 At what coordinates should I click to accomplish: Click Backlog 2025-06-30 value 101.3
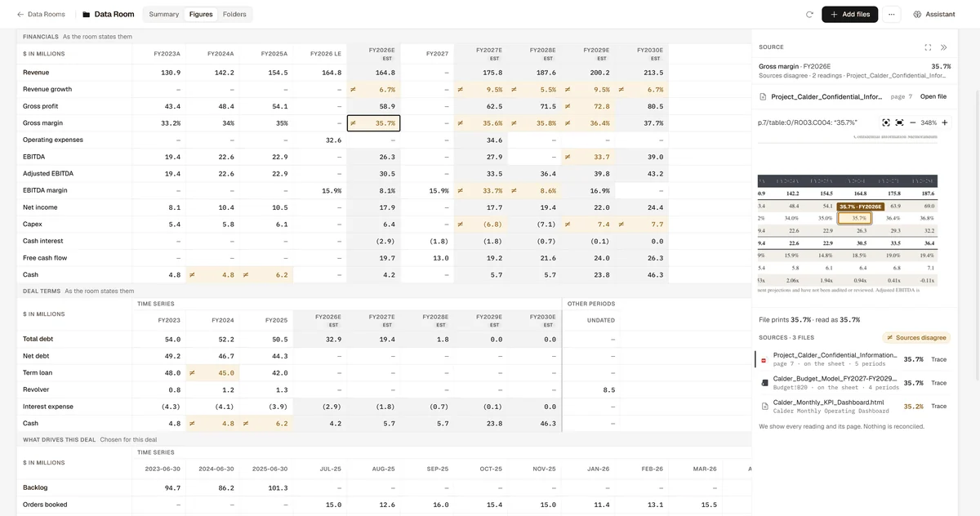(278, 487)
